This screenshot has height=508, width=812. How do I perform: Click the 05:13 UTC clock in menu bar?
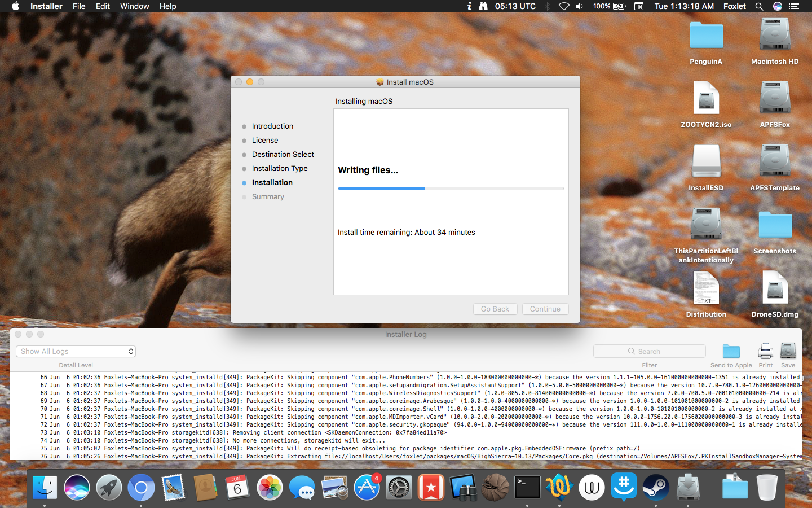click(515, 6)
